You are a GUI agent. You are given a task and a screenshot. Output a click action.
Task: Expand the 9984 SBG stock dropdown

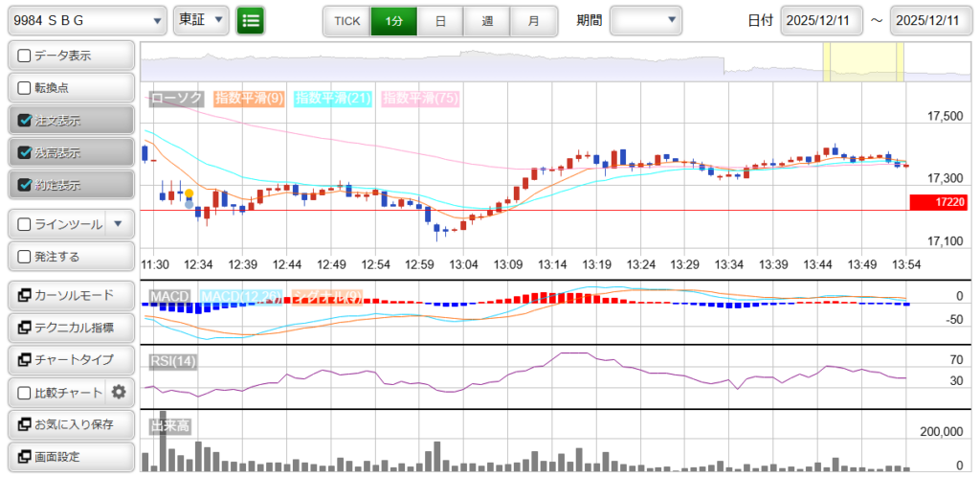point(87,20)
